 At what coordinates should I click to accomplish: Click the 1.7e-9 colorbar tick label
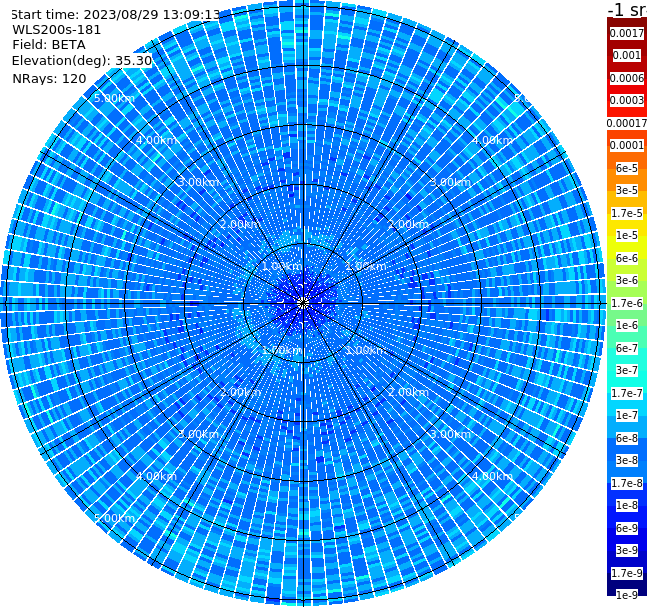(626, 573)
